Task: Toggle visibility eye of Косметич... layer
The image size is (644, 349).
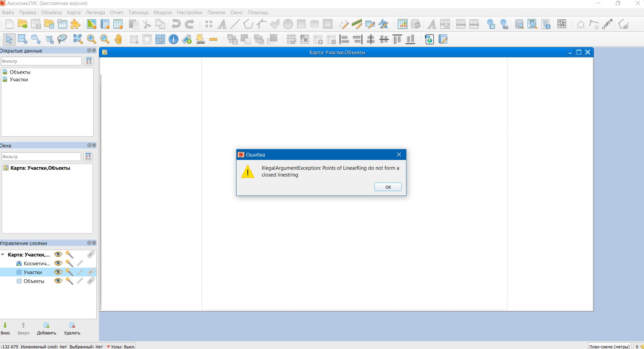Action: point(58,263)
